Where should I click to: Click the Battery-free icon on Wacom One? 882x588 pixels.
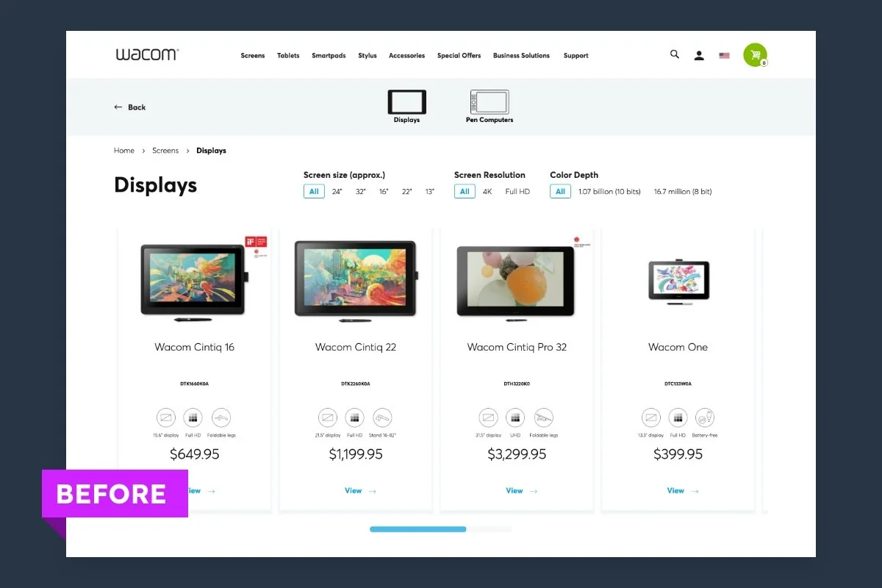pyautogui.click(x=705, y=418)
